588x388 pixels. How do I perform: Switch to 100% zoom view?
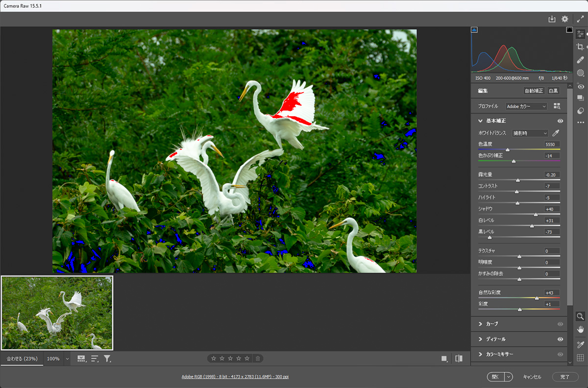(x=53, y=359)
